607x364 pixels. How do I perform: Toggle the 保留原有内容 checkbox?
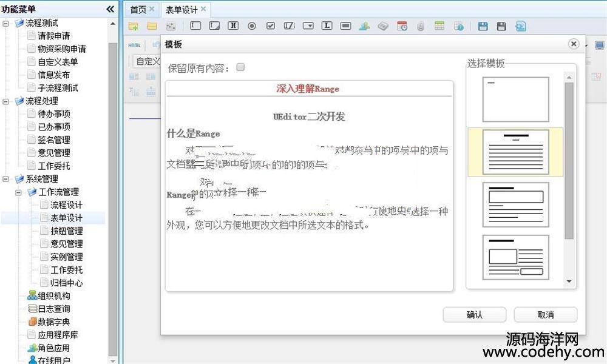coord(240,67)
